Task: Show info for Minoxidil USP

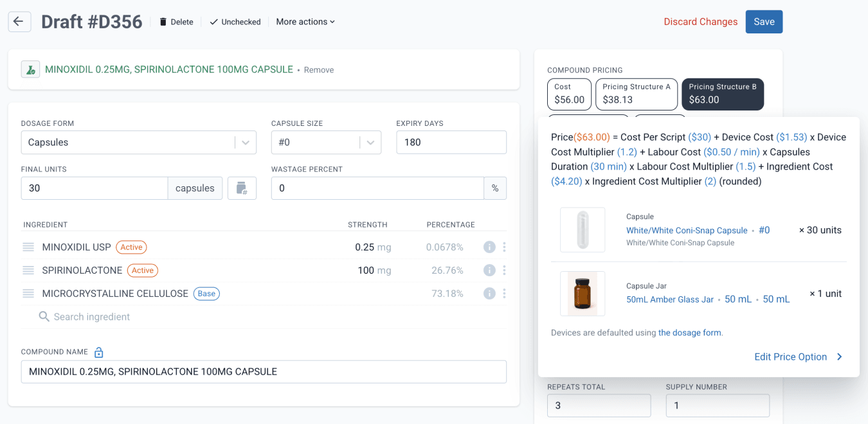Action: (x=489, y=247)
